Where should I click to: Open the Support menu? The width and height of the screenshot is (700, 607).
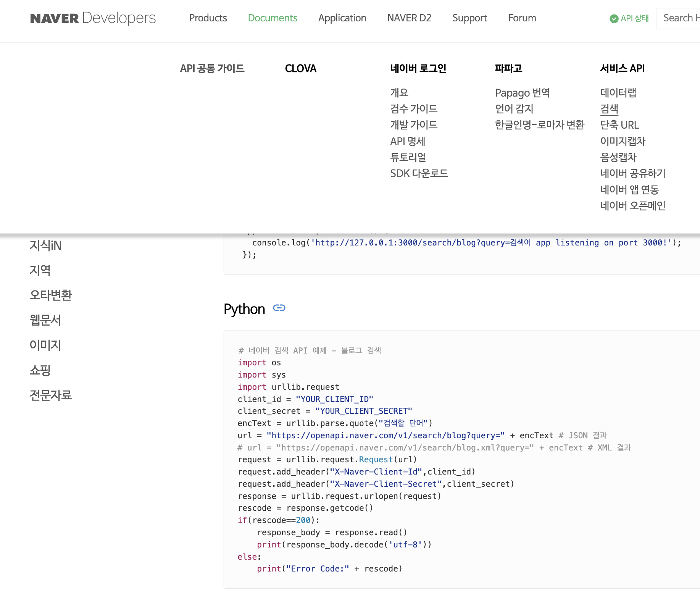[x=469, y=18]
